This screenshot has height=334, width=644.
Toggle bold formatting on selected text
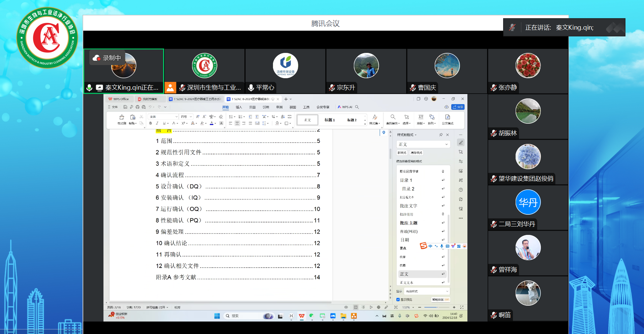(151, 123)
